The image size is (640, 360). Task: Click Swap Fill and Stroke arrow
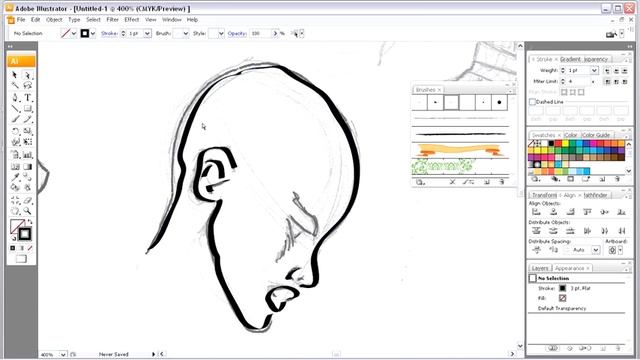click(x=29, y=222)
